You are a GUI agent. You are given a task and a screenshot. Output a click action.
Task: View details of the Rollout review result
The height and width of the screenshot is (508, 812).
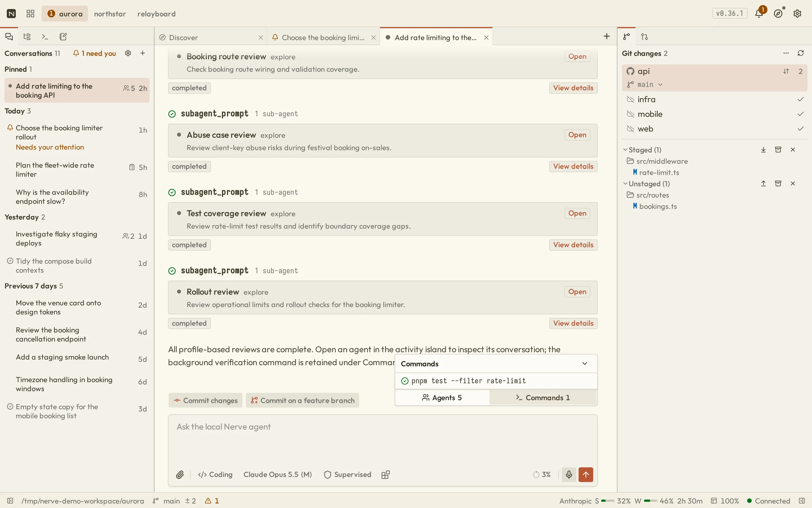(x=573, y=323)
